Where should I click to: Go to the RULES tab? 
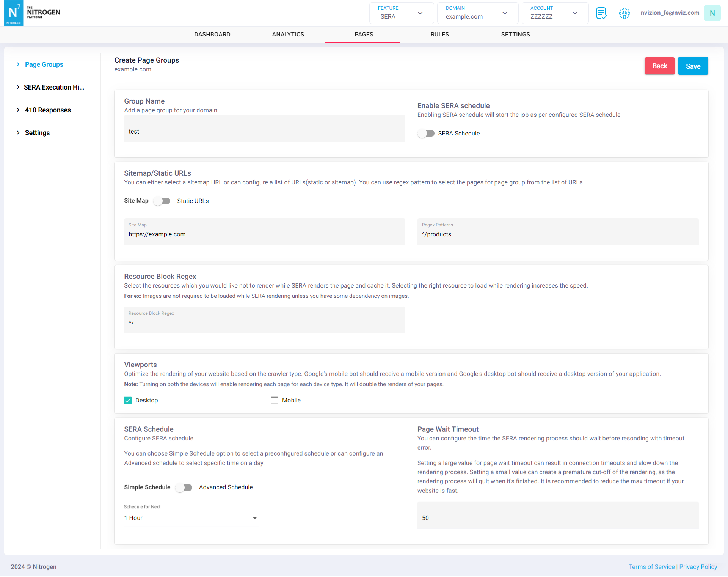point(439,35)
